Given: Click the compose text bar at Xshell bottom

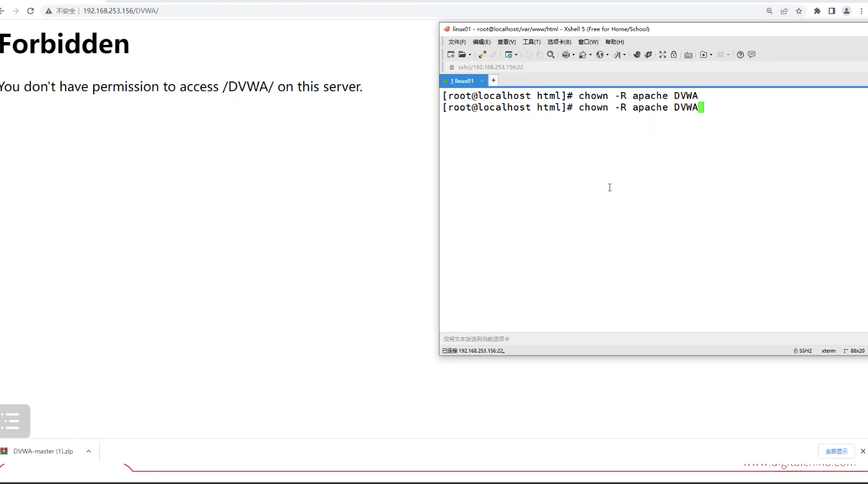Looking at the screenshot, I should (x=654, y=339).
